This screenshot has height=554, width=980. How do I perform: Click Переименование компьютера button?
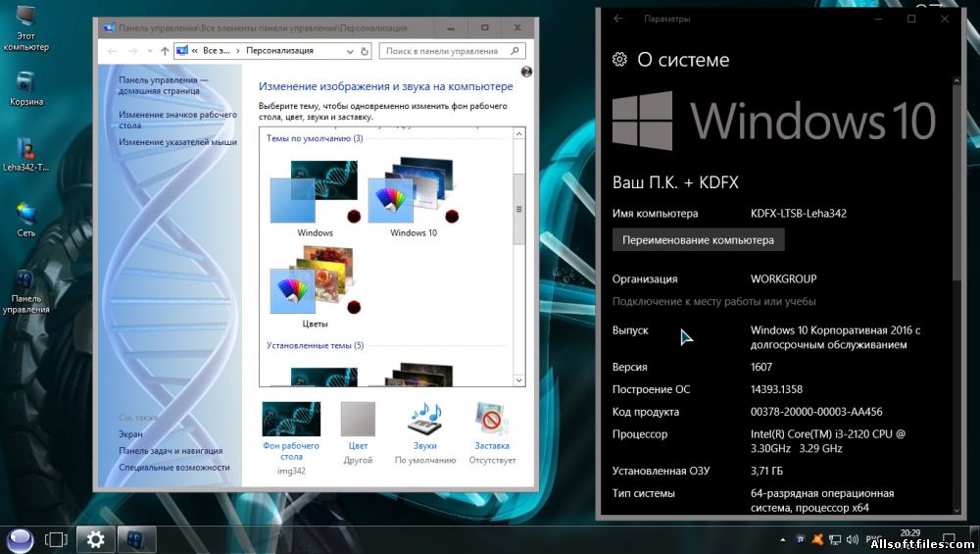tap(698, 240)
